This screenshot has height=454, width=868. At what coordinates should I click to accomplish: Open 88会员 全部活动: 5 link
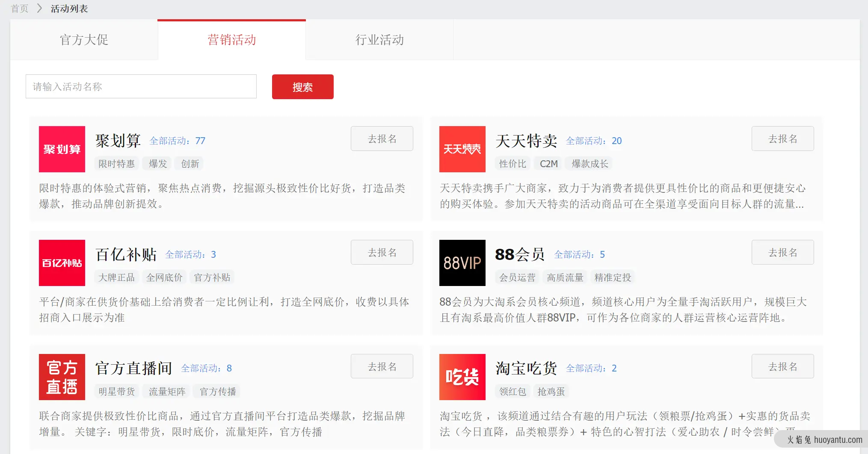(580, 254)
